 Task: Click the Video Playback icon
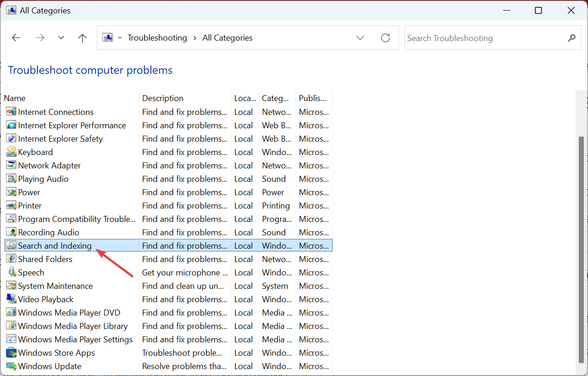click(11, 299)
